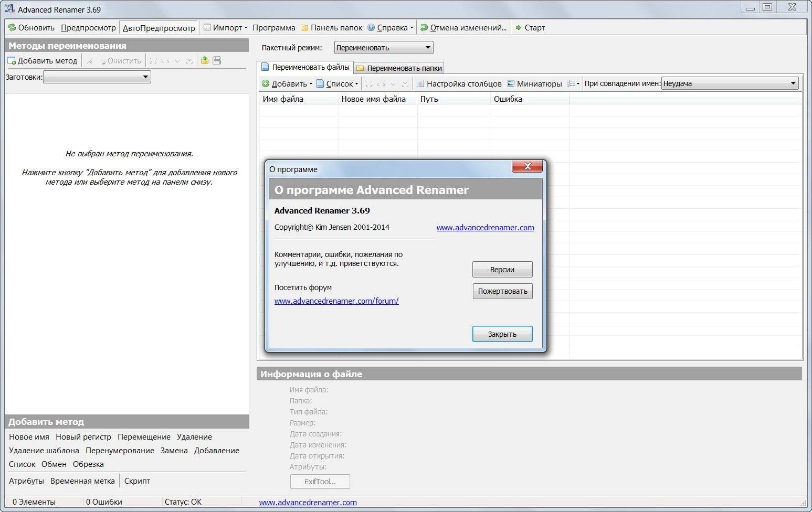Open the view mode list dropdown icon
This screenshot has width=812, height=512.
point(574,83)
